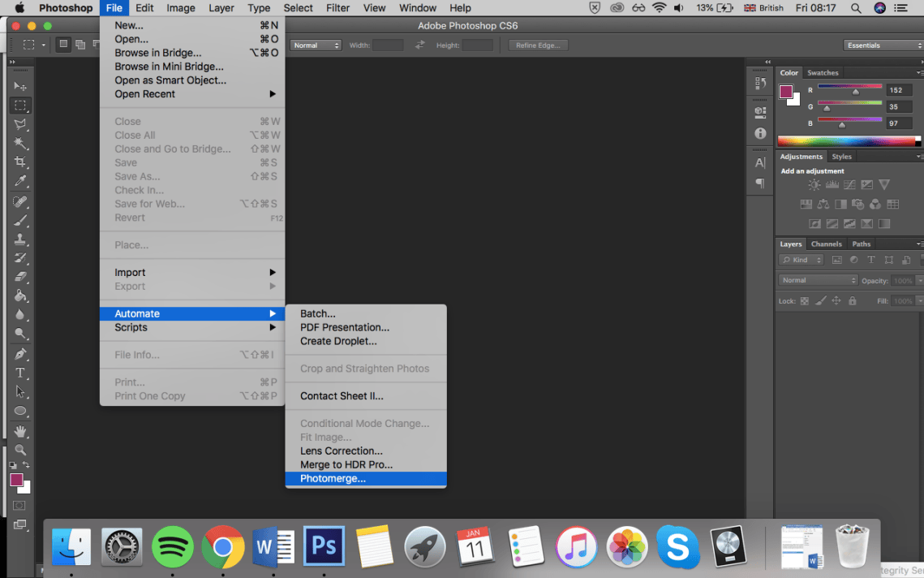Click the Refine Edge button
The height and width of the screenshot is (578, 924).
click(538, 45)
